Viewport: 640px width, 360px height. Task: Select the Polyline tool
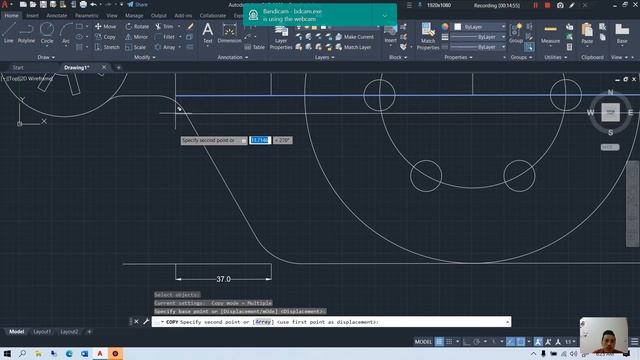pyautogui.click(x=26, y=33)
